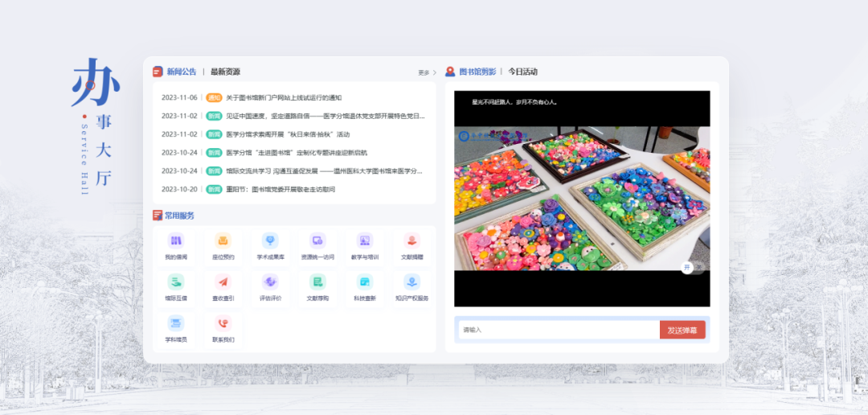Open the 科技查新 icon
Screen dimensions: 868x415
[365, 281]
